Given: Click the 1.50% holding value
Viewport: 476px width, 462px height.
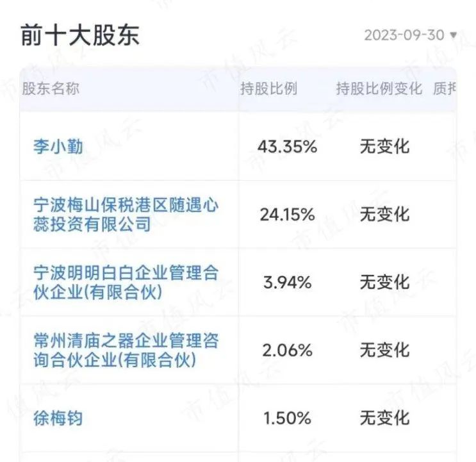Looking at the screenshot, I should 287,418.
